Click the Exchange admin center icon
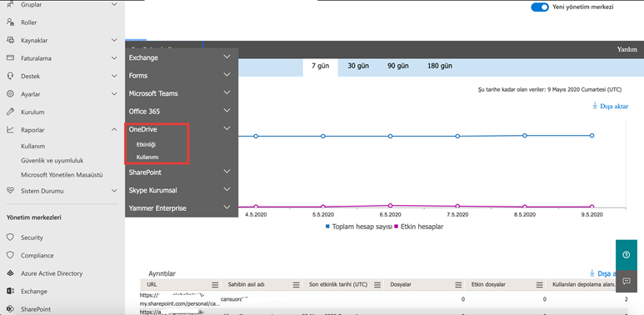644x315 pixels. (x=10, y=291)
